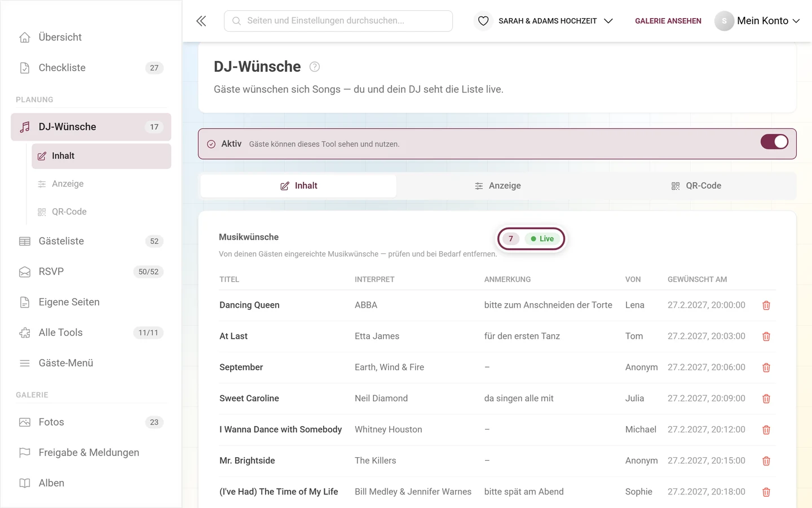The image size is (812, 508).
Task: Delete the Dancing Queen song request
Action: pos(766,305)
